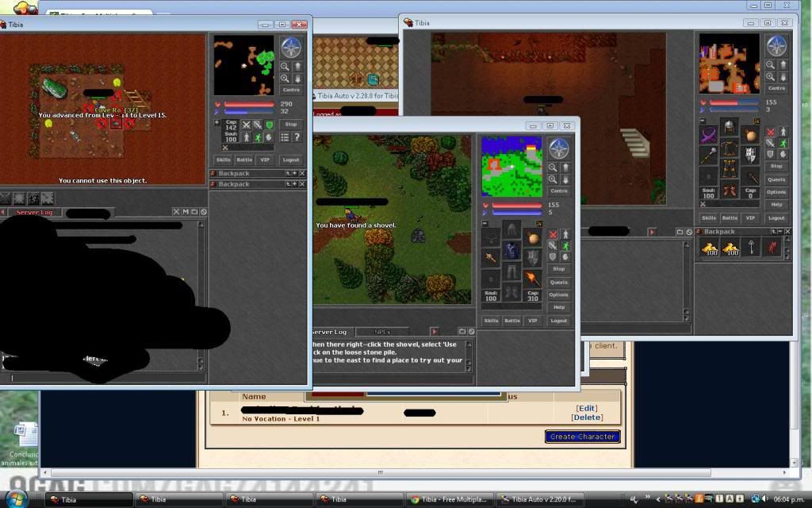Click Centre button in middle Tibia window

(x=559, y=190)
